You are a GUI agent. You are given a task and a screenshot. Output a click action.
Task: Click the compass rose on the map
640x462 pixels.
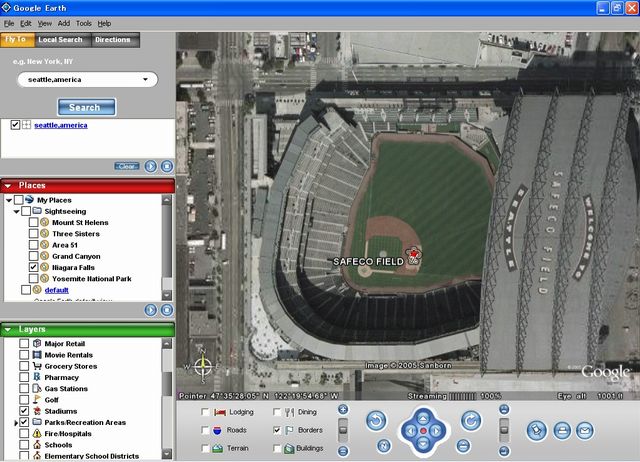(202, 366)
